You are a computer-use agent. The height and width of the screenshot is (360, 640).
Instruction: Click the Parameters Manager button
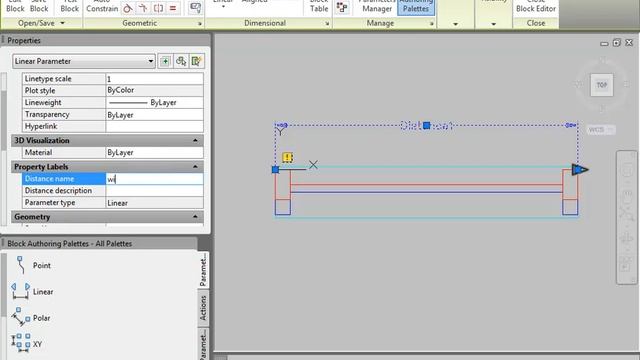[377, 7]
